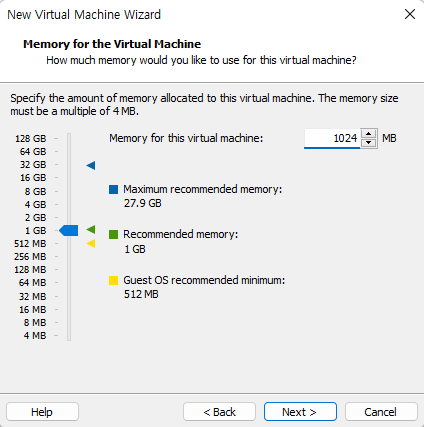Click the blue maximum recommended memory arrow

[91, 165]
